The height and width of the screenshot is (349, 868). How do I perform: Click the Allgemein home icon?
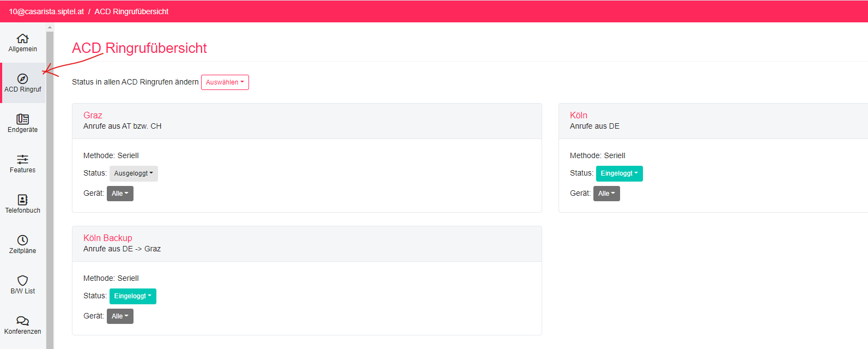point(22,39)
